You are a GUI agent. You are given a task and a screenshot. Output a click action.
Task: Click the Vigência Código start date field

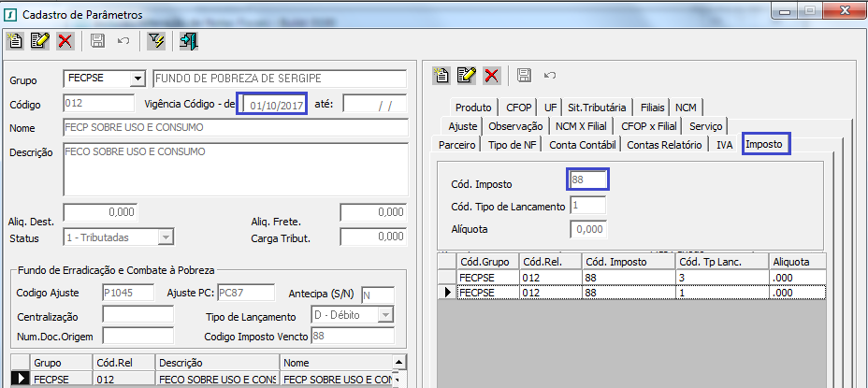272,104
